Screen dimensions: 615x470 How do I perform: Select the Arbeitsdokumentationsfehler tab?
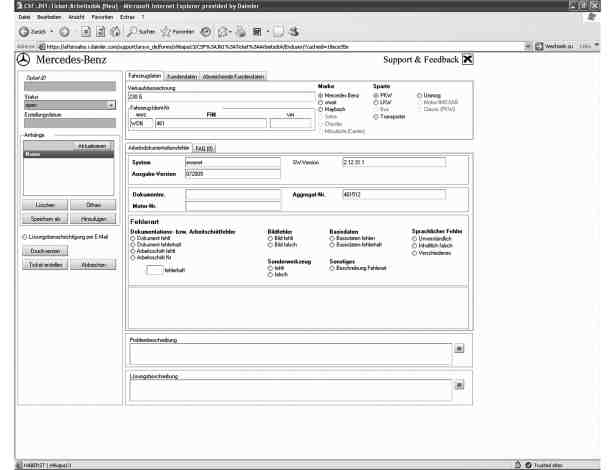[x=159, y=148]
